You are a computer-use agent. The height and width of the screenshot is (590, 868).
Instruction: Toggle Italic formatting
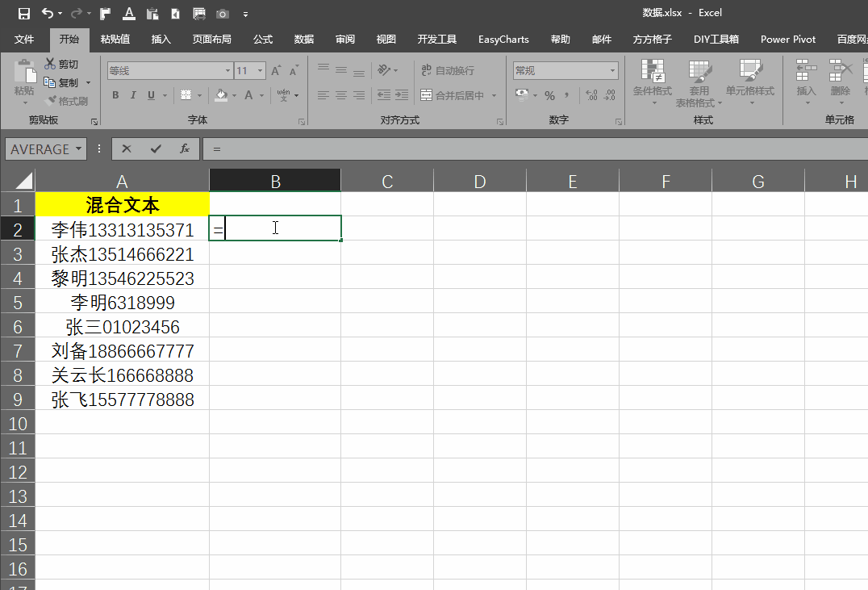click(x=133, y=95)
